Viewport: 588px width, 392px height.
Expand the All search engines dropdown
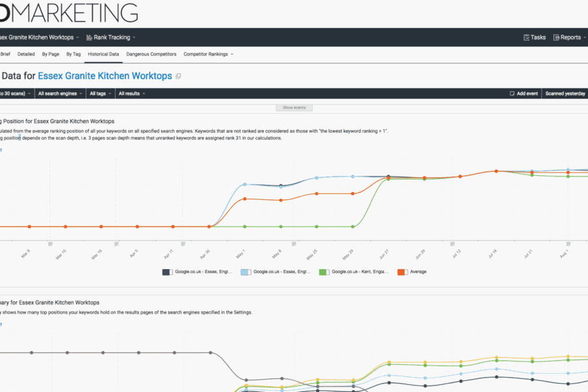[x=59, y=94]
